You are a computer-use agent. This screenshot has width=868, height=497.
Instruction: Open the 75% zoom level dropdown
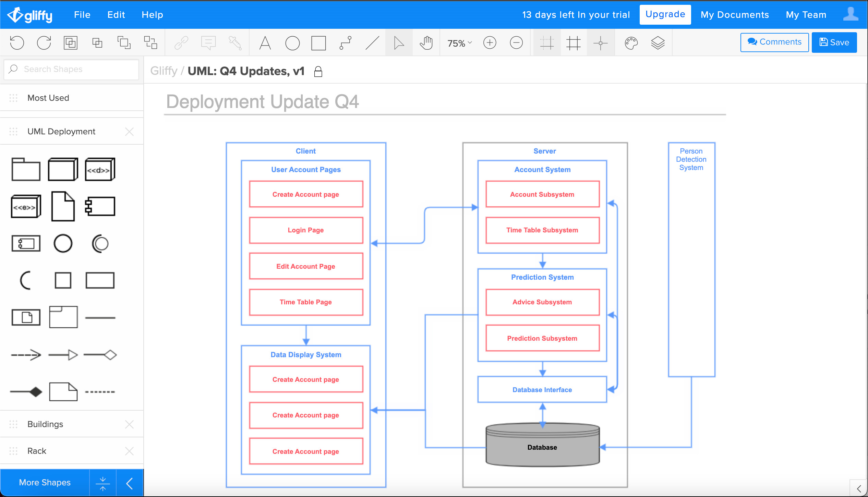coord(459,43)
